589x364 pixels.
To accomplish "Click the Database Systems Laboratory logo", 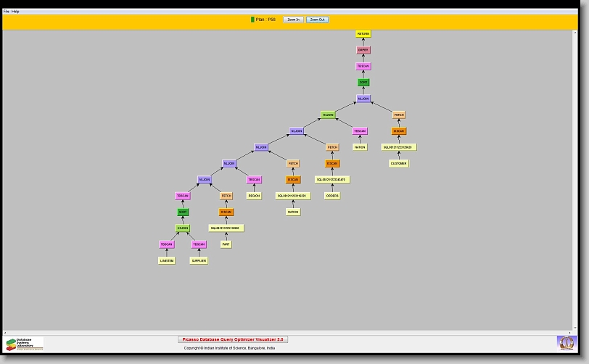I will pyautogui.click(x=24, y=344).
